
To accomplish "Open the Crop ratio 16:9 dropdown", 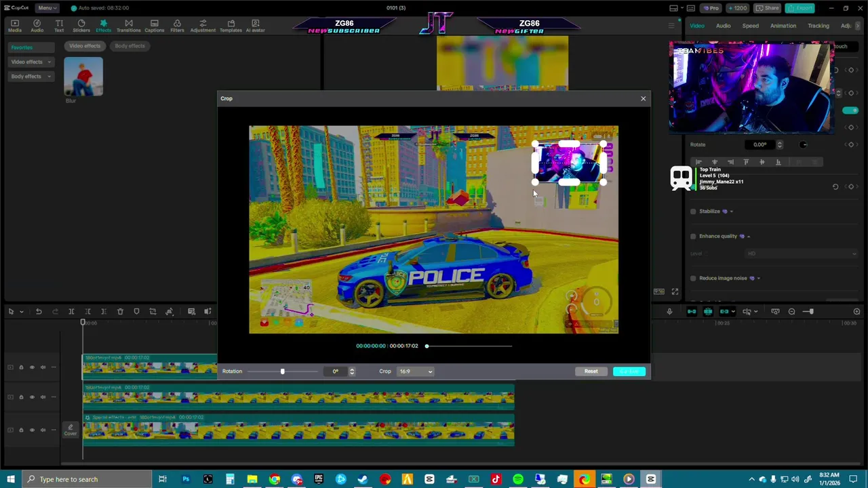I will (x=416, y=371).
